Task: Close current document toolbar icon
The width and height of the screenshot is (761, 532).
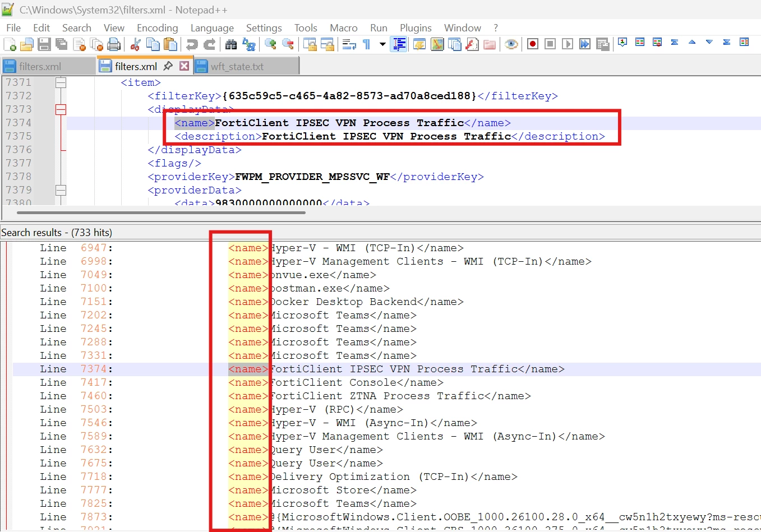Action: pos(79,44)
